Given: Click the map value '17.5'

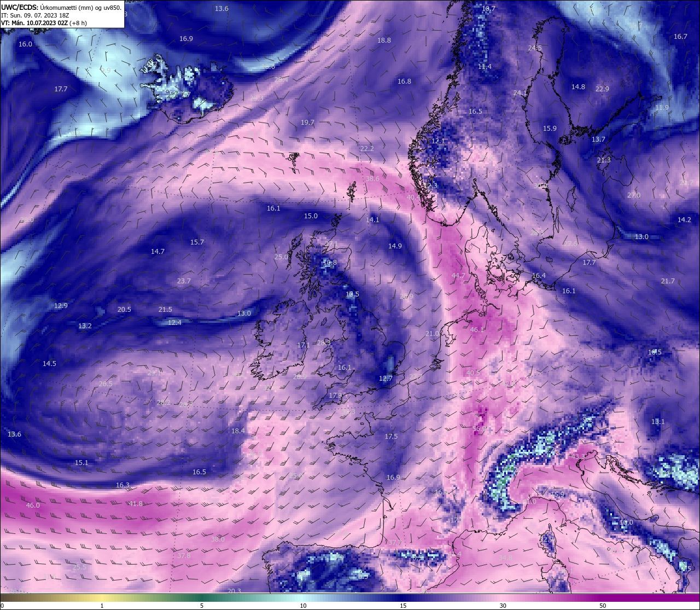Looking at the screenshot, I should click(x=391, y=436).
